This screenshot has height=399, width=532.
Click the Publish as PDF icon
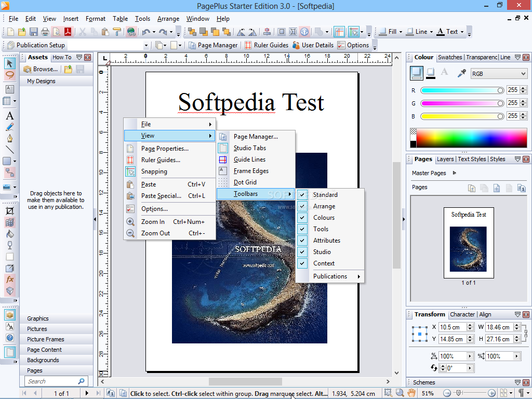[x=68, y=32]
